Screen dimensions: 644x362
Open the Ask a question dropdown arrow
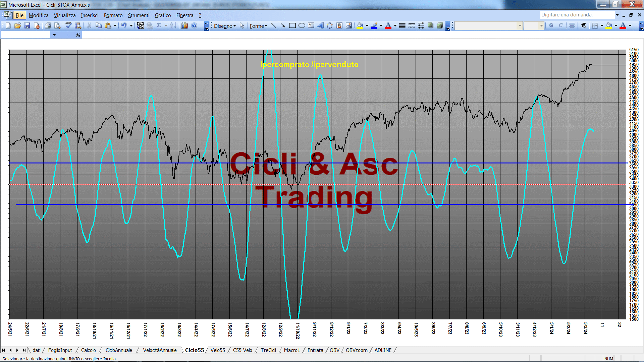617,15
